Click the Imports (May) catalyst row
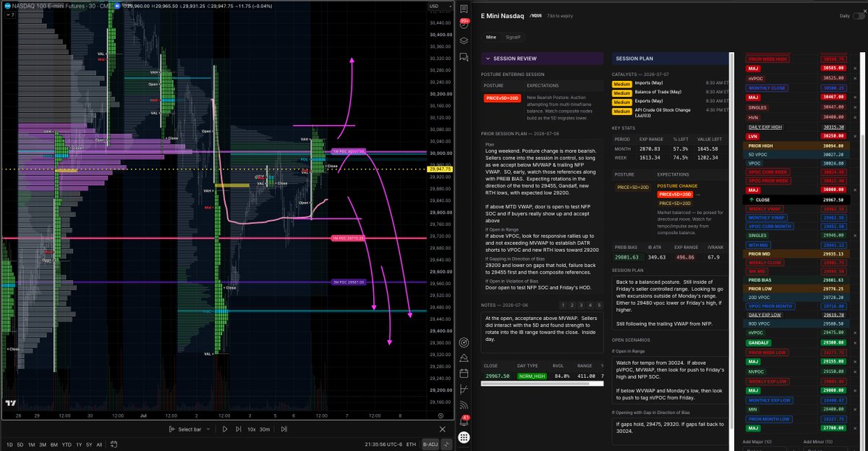This screenshot has width=868, height=451. pyautogui.click(x=671, y=83)
